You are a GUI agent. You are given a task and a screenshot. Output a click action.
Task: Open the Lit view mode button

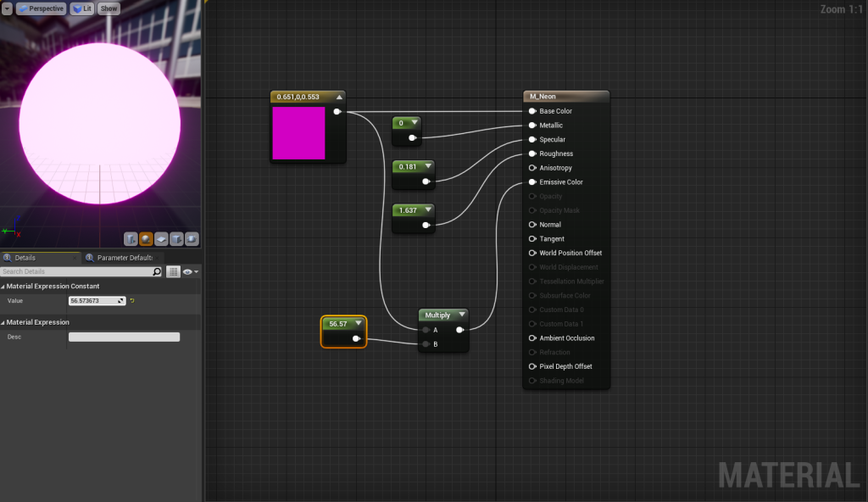pyautogui.click(x=82, y=8)
